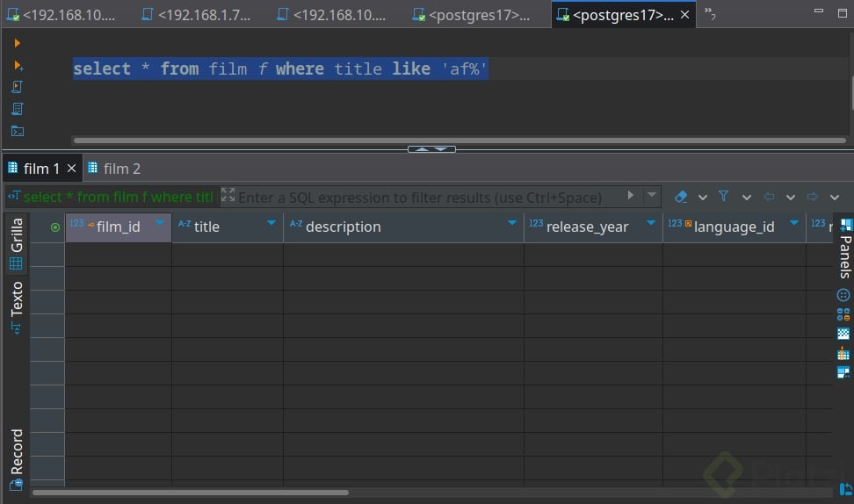Click the green read-only indicator in grid corner
Screen dimensions: 854x504
coord(55,227)
